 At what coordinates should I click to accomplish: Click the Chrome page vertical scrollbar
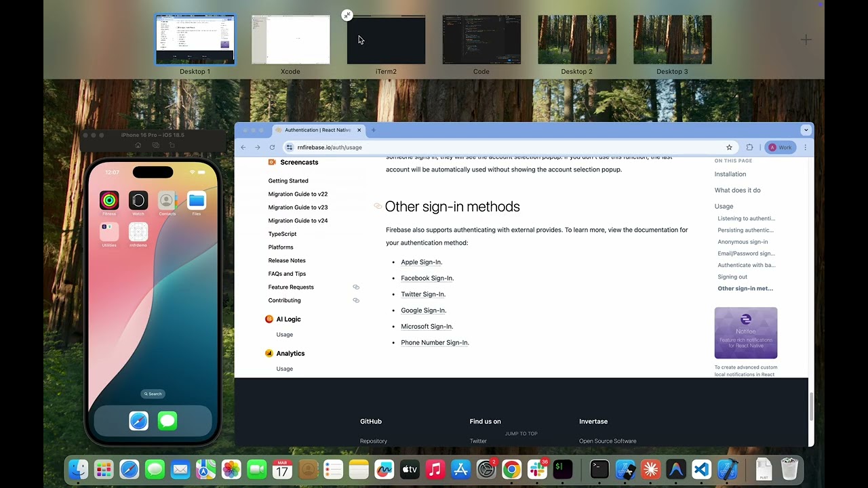[x=811, y=405]
